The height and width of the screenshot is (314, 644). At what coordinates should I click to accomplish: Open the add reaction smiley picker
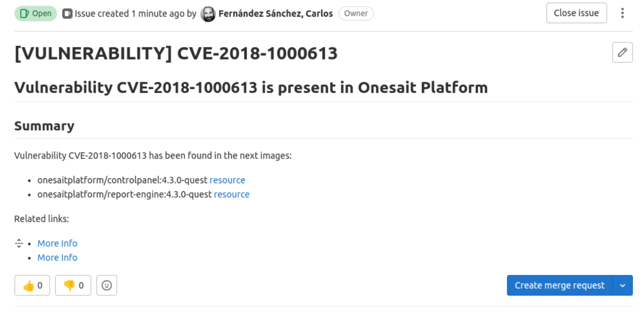[x=107, y=285]
